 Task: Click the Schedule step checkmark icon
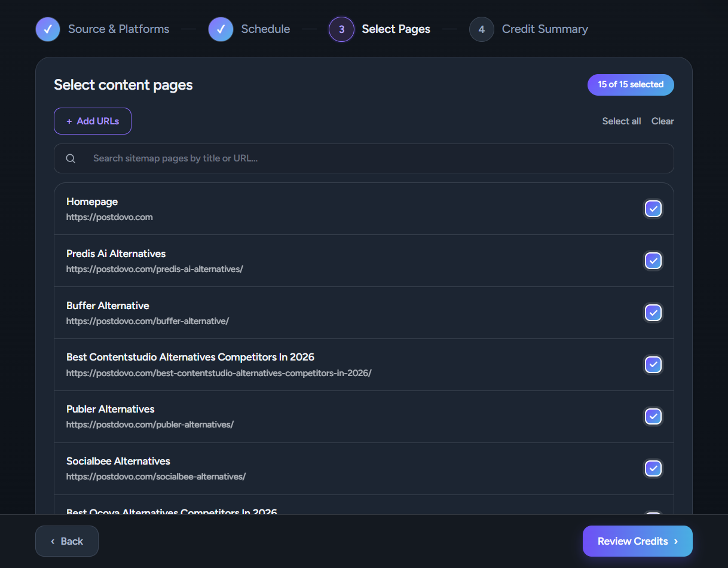click(x=221, y=29)
